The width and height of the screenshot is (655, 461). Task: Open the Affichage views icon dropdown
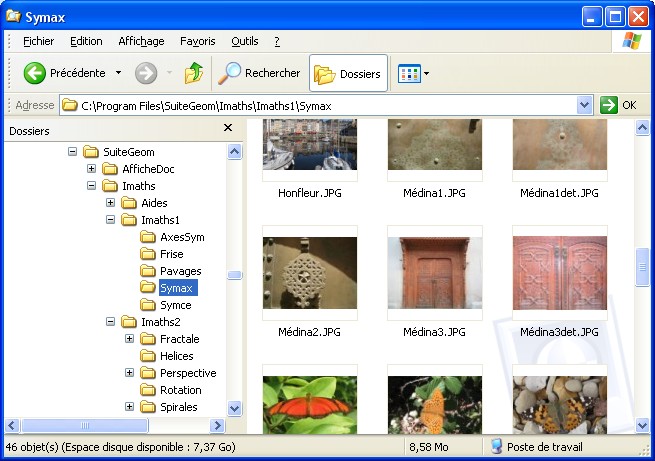tap(413, 73)
